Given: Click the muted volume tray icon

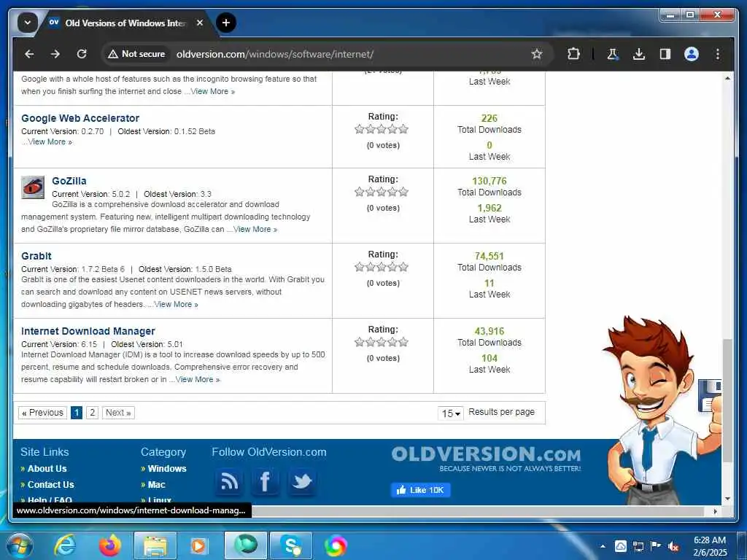Looking at the screenshot, I should click(x=673, y=546).
